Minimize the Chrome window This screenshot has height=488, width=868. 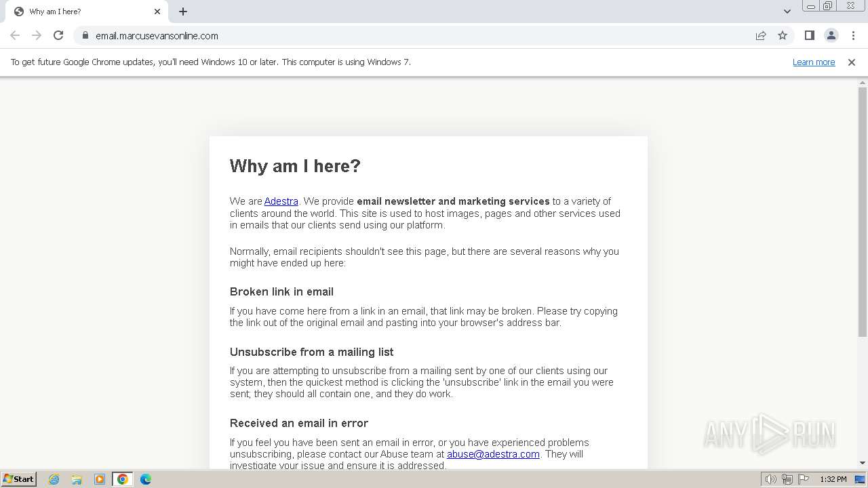811,6
